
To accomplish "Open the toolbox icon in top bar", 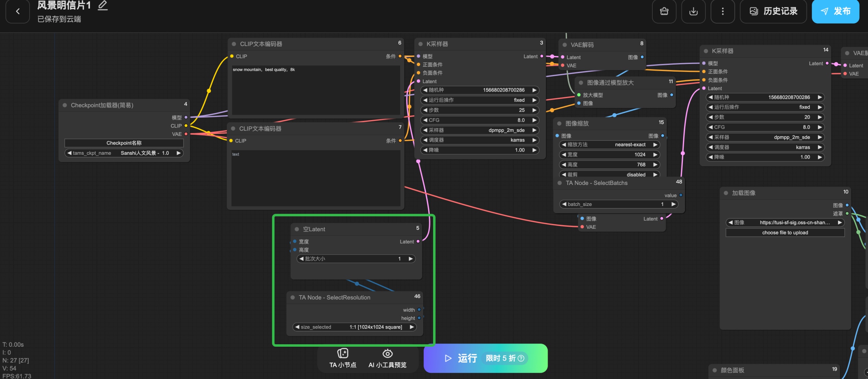I will pos(664,11).
